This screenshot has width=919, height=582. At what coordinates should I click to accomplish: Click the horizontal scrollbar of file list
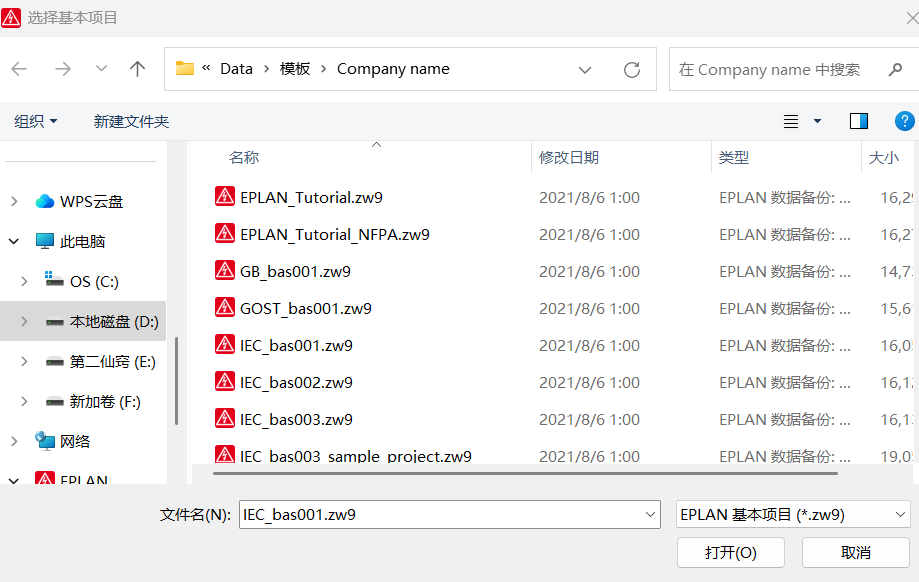click(525, 473)
